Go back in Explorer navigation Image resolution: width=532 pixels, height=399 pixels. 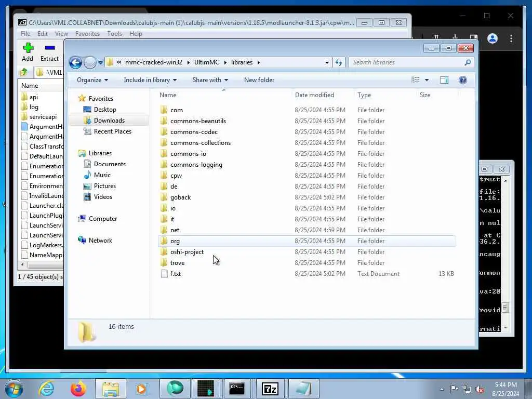(x=75, y=62)
